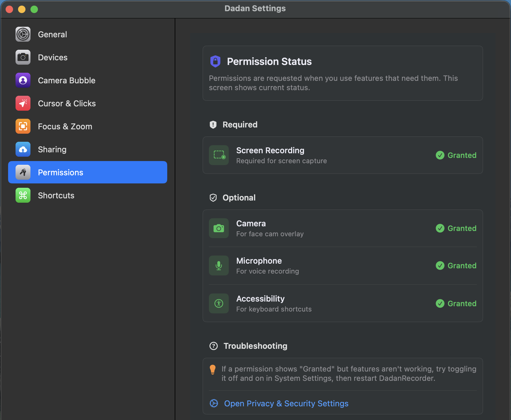Screen dimensions: 511x420
Task: Select the Cursor & Clicks pointer icon
Action: 23,103
